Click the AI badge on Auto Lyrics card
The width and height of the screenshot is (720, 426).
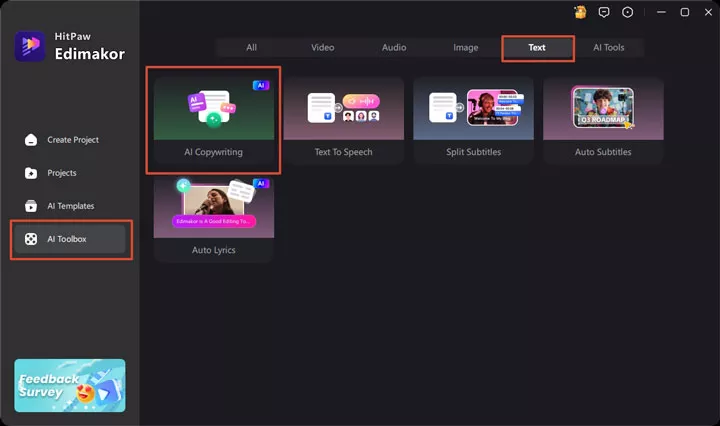(261, 183)
